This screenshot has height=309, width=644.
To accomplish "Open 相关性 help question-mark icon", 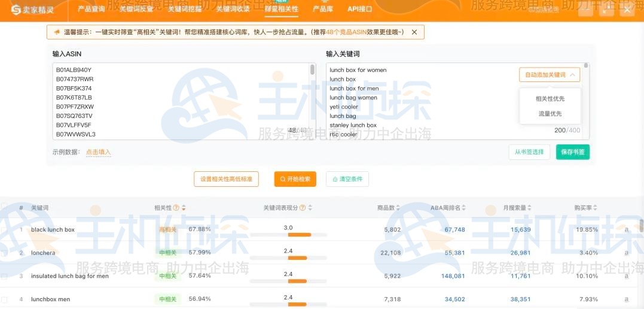I will click(x=176, y=208).
